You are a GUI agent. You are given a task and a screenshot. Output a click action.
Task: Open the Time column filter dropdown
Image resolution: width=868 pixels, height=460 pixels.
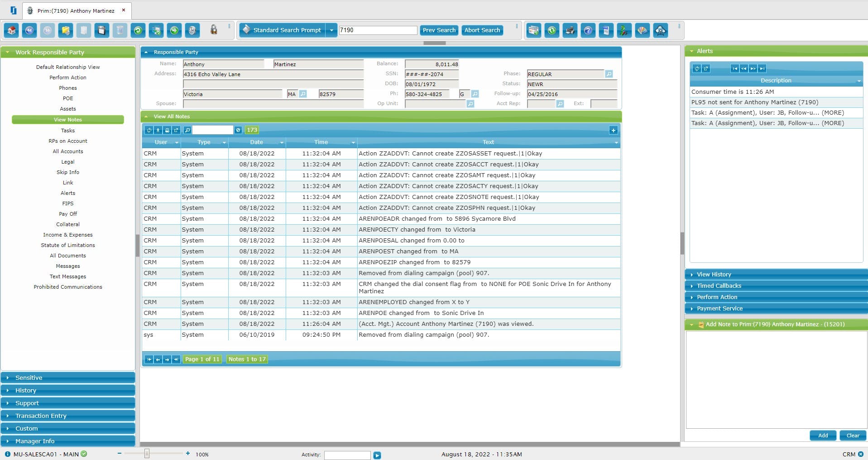[x=353, y=142]
